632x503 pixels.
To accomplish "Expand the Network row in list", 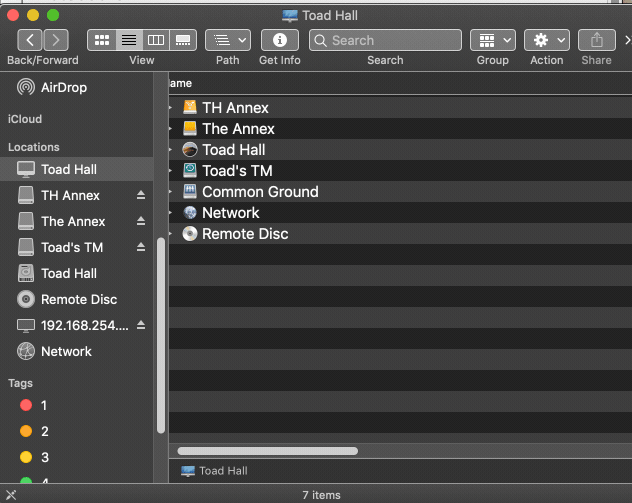I will coord(171,212).
